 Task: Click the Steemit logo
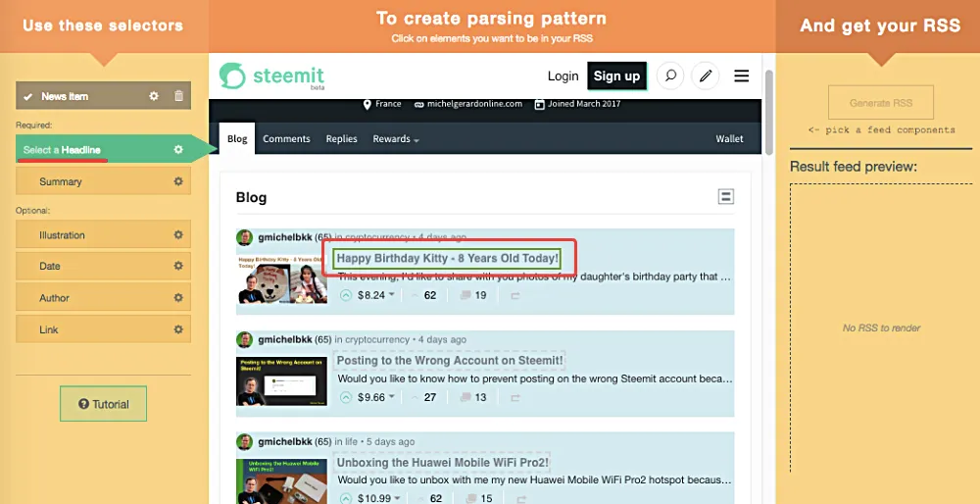tap(271, 76)
